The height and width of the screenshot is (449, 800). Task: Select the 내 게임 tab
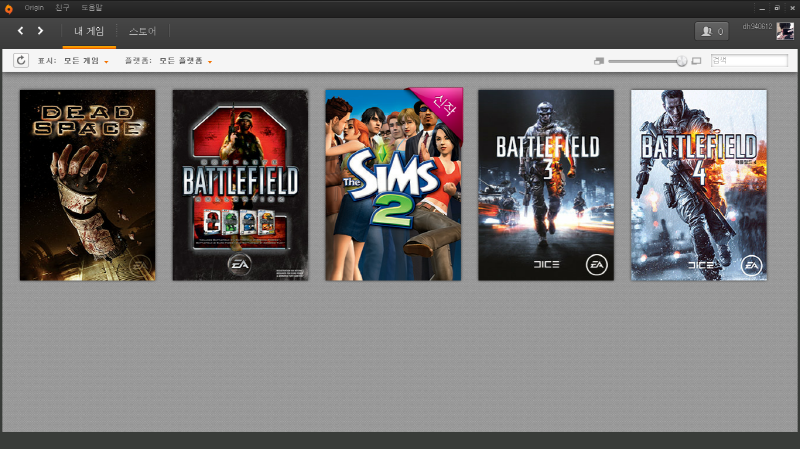tap(89, 31)
